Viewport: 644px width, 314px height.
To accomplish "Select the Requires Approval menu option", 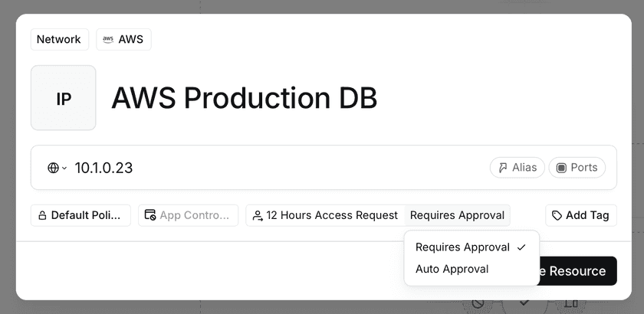I will pyautogui.click(x=462, y=247).
